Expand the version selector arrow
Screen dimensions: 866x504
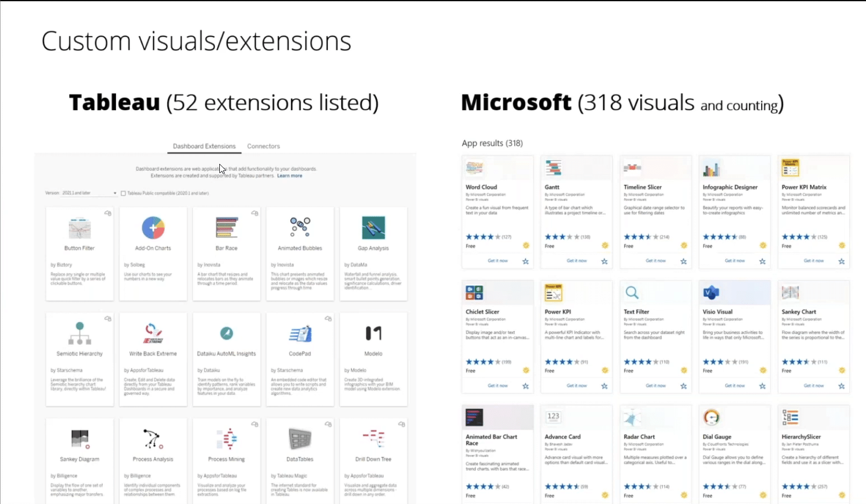click(x=114, y=192)
